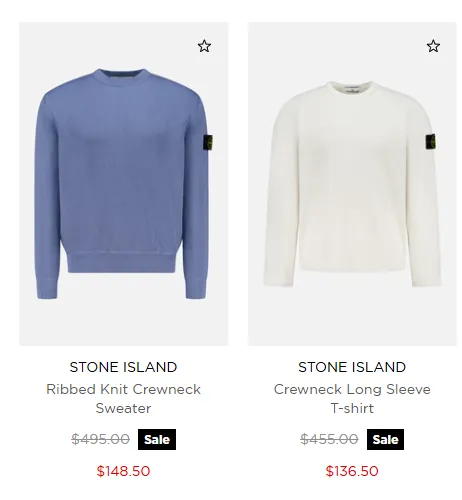Select the red $136.50 sale price
The height and width of the screenshot is (500, 462).
(352, 471)
